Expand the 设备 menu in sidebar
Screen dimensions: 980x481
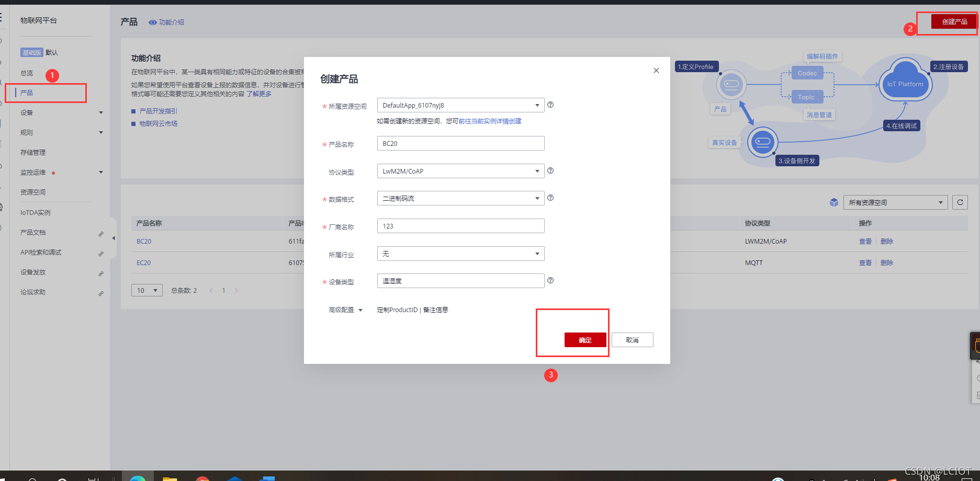click(101, 112)
